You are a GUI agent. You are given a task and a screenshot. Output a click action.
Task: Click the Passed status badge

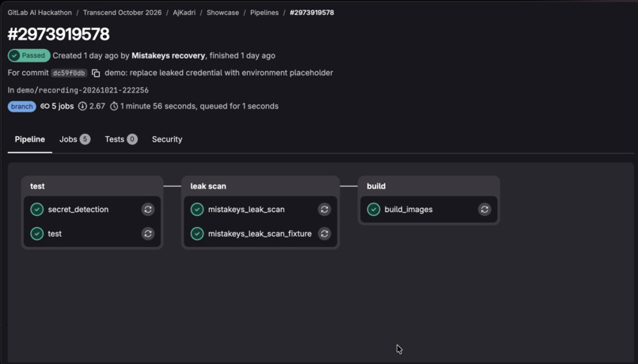[28, 55]
